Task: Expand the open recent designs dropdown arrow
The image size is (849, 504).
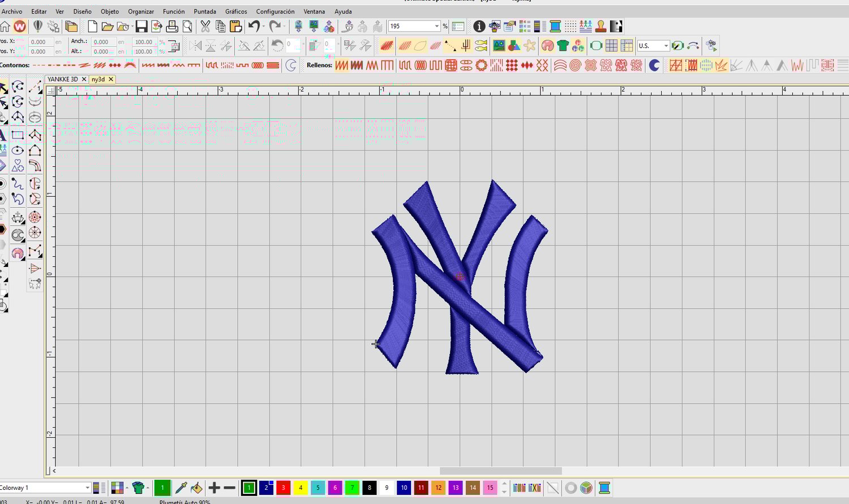Action: [132, 26]
